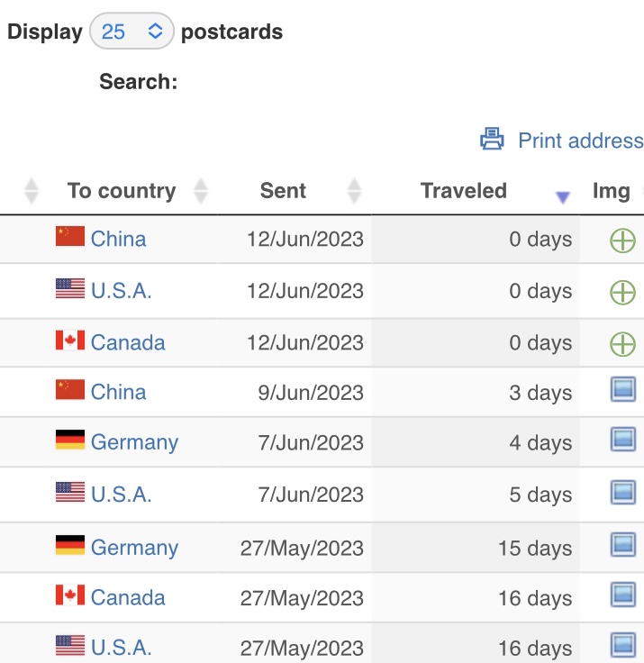Sort by the Img column header
644x663 pixels.
[x=611, y=191]
